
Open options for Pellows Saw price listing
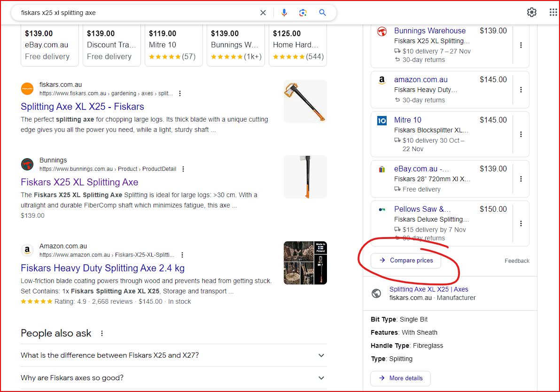coord(521,223)
